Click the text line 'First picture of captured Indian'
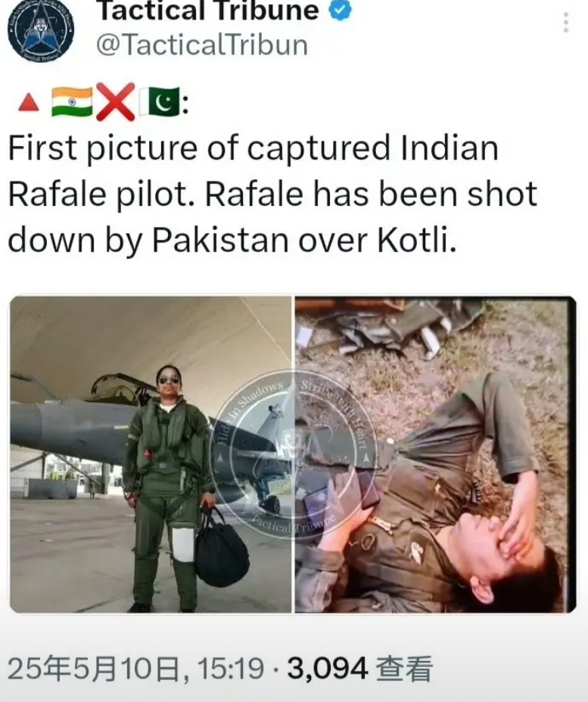The width and height of the screenshot is (588, 702). (254, 148)
